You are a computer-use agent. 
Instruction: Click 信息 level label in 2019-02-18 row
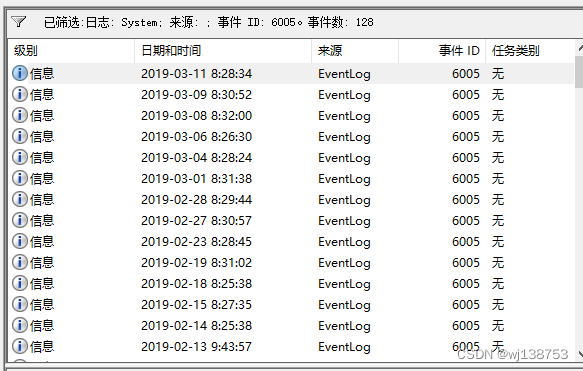42,283
